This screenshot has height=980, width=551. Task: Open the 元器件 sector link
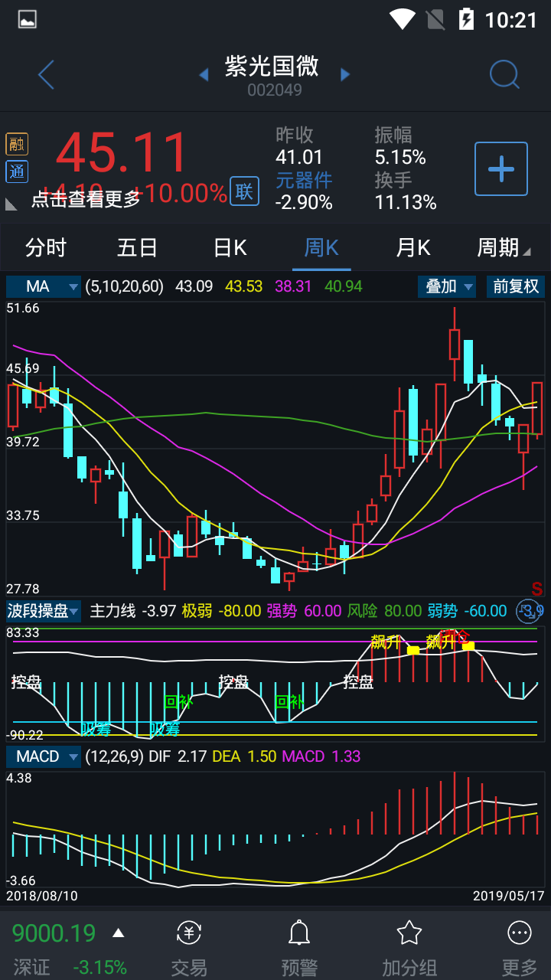coord(304,180)
